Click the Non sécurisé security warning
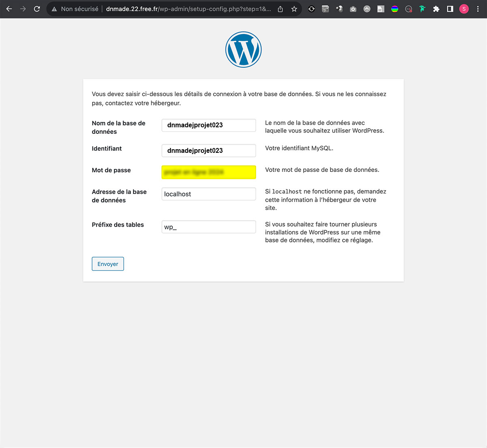 click(x=75, y=9)
